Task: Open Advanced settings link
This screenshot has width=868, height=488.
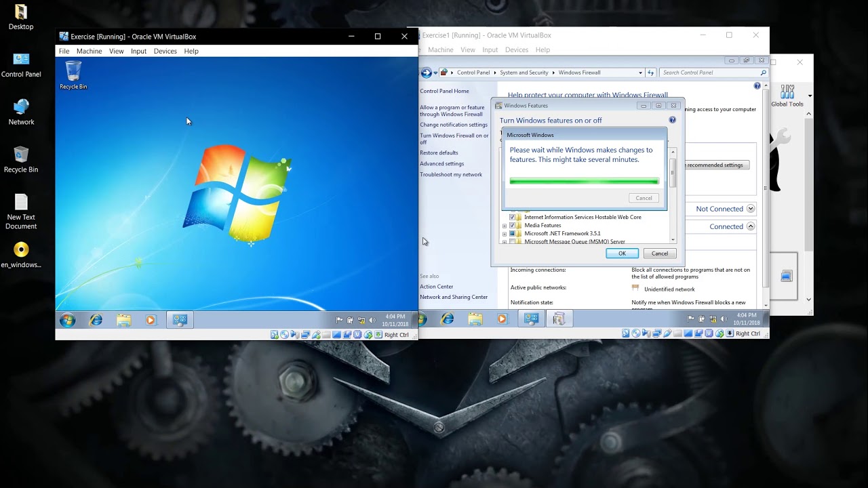Action: 442,163
